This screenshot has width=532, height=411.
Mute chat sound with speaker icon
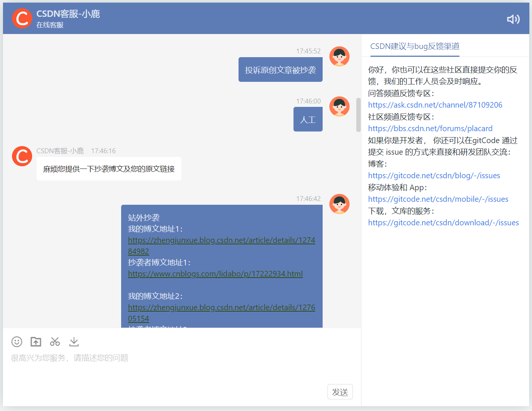(513, 19)
